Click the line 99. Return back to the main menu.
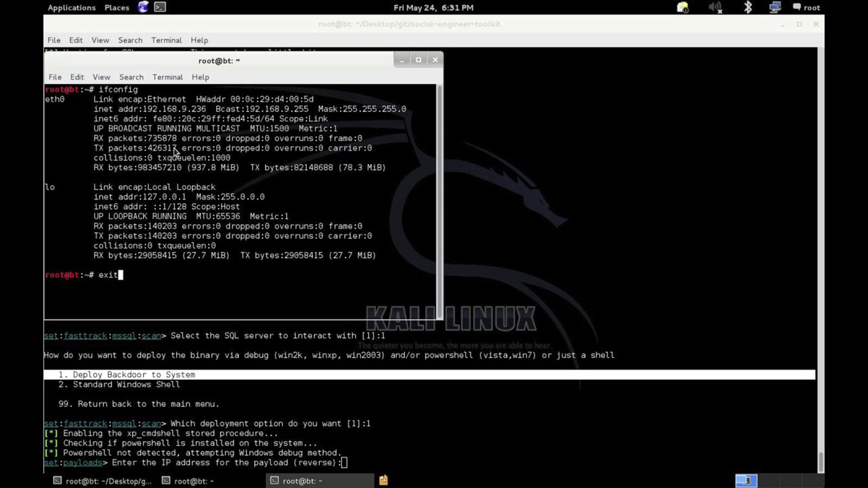This screenshot has height=488, width=868. tap(139, 404)
